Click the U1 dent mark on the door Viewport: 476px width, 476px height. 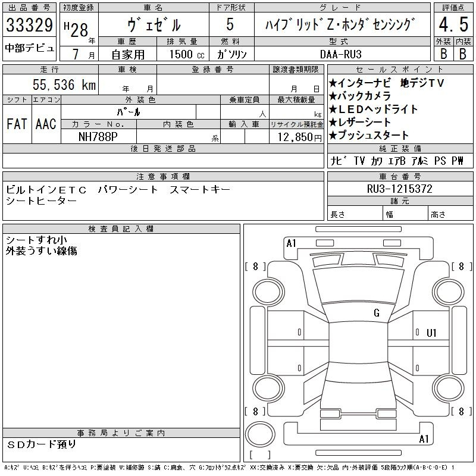(431, 333)
